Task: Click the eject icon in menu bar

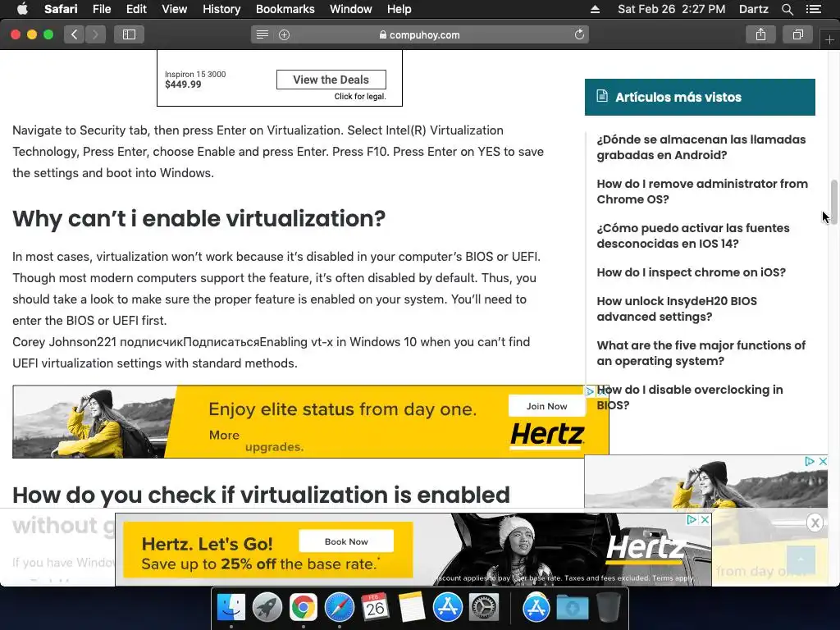Action: tap(595, 9)
